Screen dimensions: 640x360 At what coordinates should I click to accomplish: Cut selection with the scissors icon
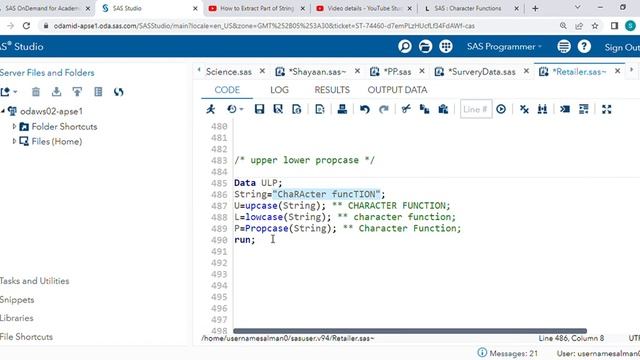click(406, 109)
